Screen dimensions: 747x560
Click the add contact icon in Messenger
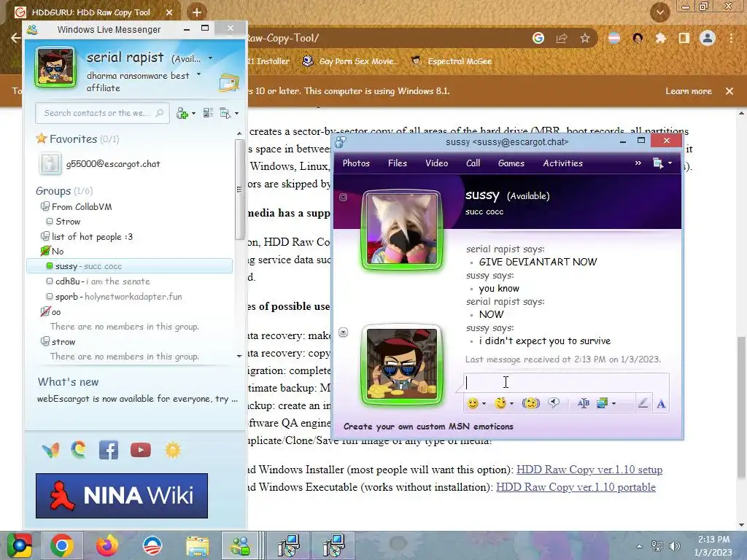click(x=182, y=113)
